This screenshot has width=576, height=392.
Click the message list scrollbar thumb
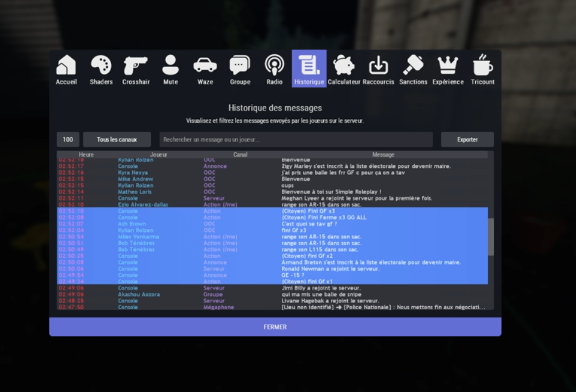(491, 237)
